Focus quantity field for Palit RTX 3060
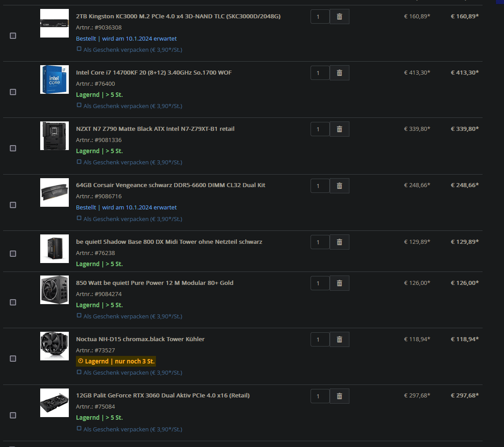This screenshot has height=447, width=504. [320, 396]
